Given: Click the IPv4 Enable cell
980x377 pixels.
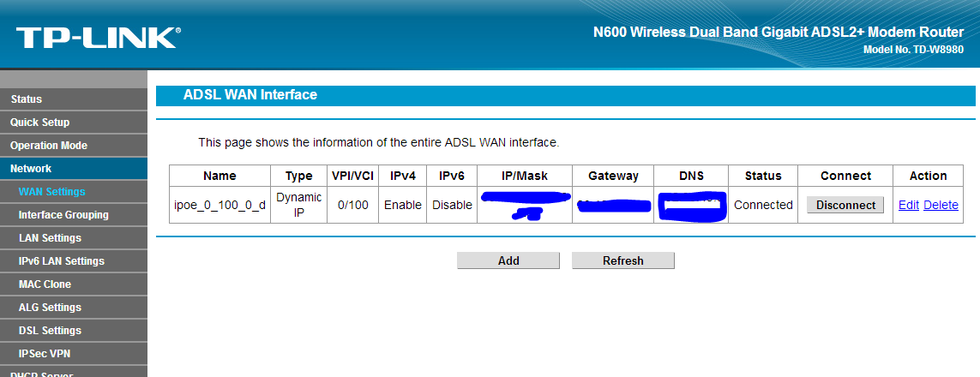Looking at the screenshot, I should coord(402,205).
